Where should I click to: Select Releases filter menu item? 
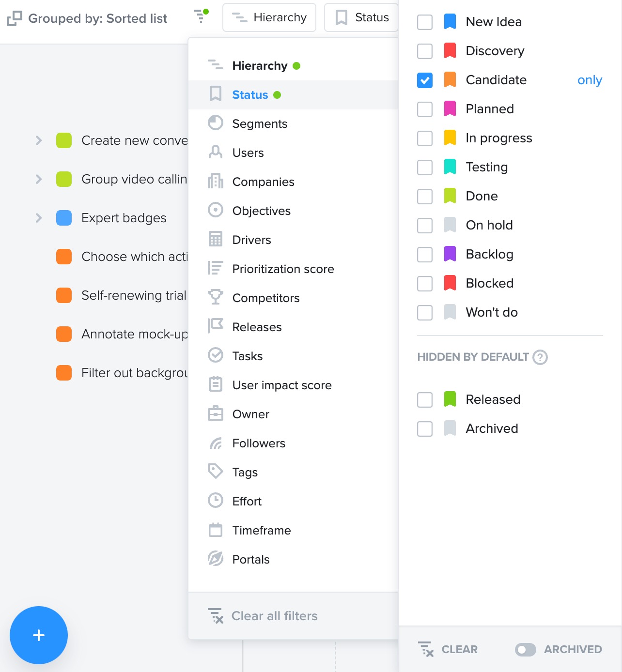point(293,327)
